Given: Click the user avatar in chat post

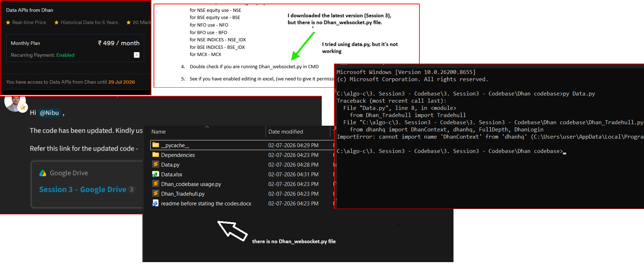Looking at the screenshot, I should coord(15,103).
